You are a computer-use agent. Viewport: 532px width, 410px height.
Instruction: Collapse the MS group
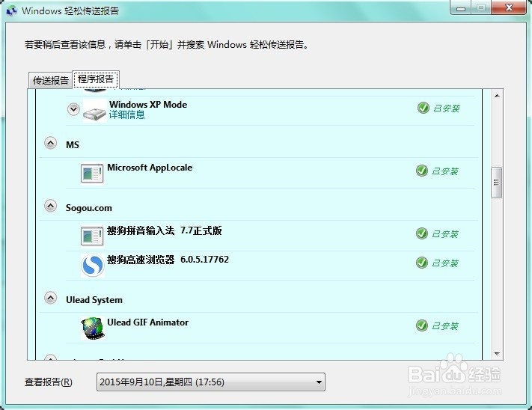51,143
